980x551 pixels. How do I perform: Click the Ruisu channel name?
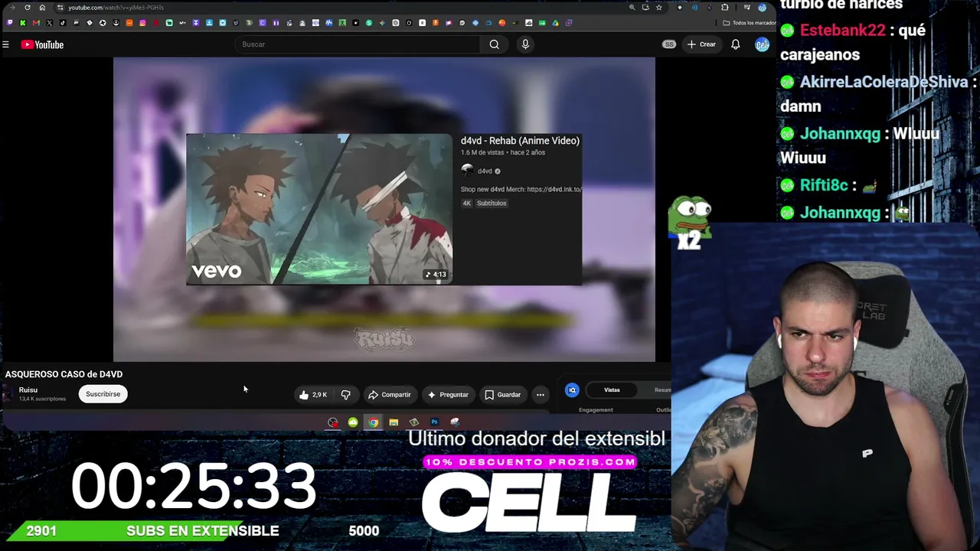pos(28,390)
